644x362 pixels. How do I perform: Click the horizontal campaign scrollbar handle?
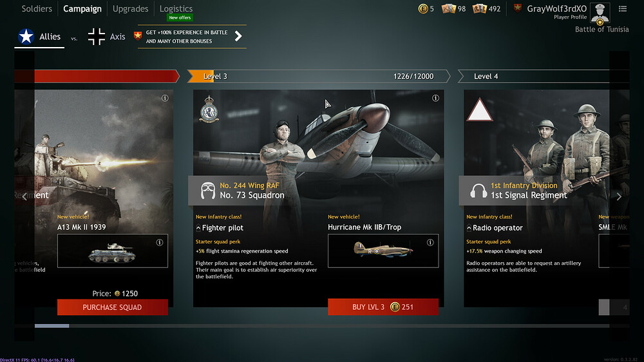pos(52,326)
